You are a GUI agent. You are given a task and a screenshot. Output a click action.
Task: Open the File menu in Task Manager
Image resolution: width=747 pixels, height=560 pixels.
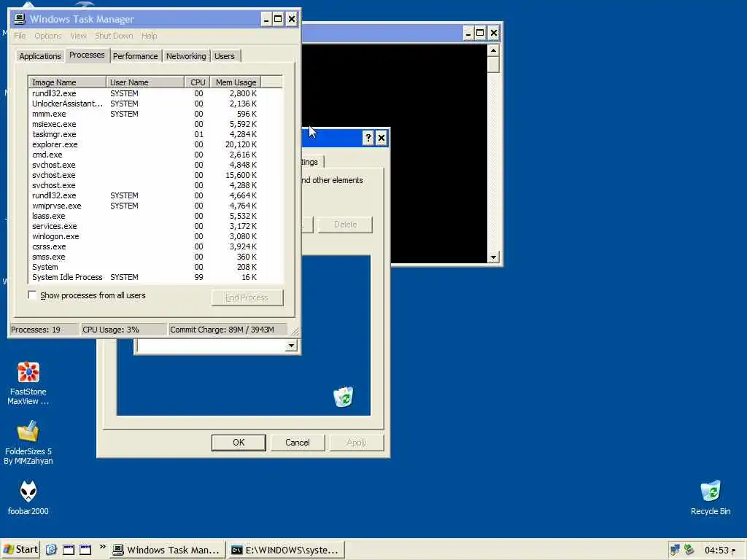coord(20,36)
